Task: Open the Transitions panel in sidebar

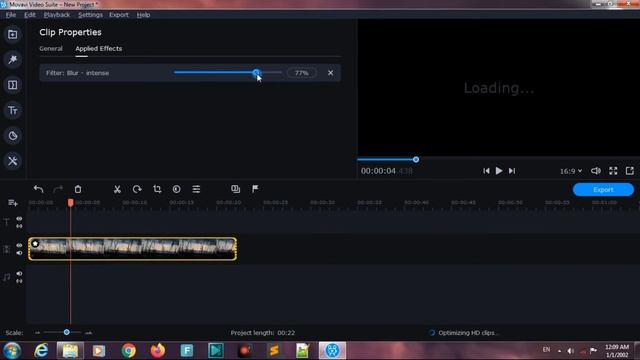Action: (13, 85)
